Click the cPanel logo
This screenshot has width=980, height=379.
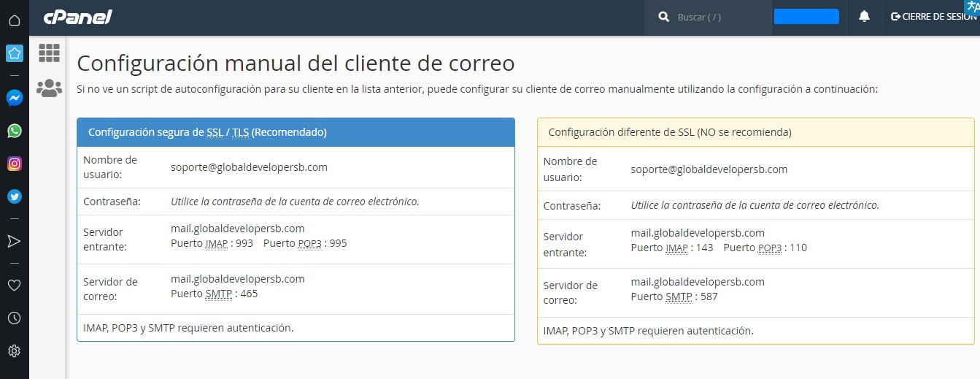click(x=77, y=17)
